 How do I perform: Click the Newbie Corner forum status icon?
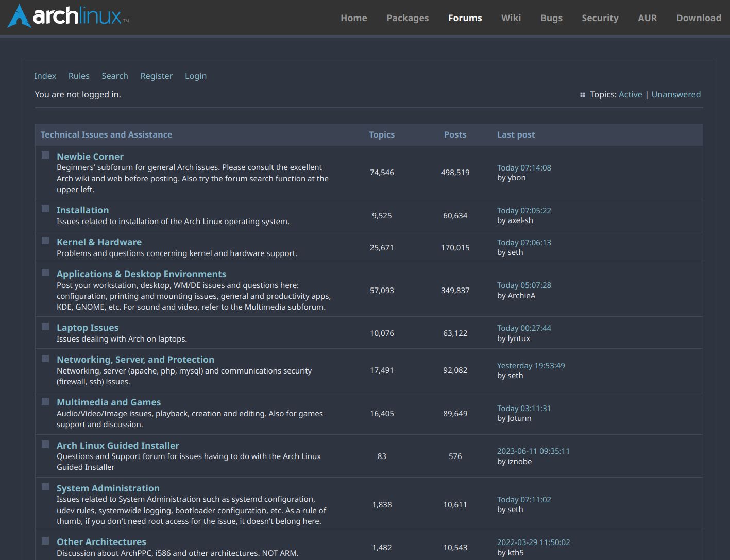(45, 155)
